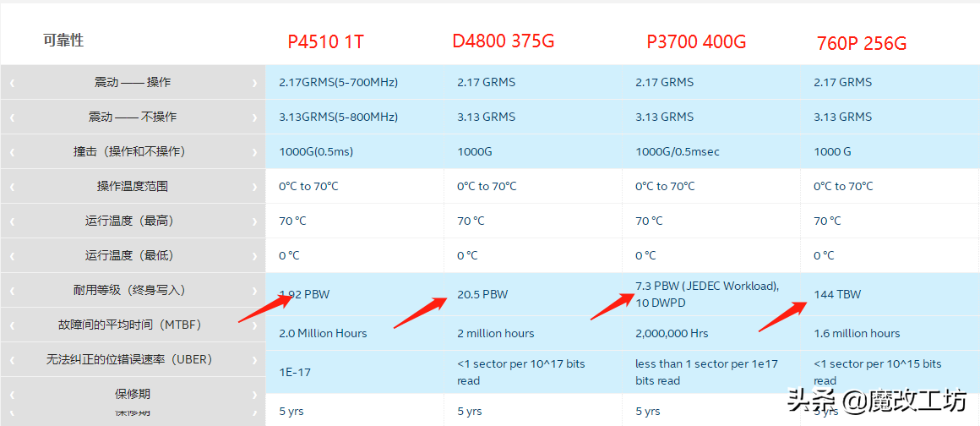Click the left chevron beside 操作温度范围
The height and width of the screenshot is (426, 980).
pos(12,187)
